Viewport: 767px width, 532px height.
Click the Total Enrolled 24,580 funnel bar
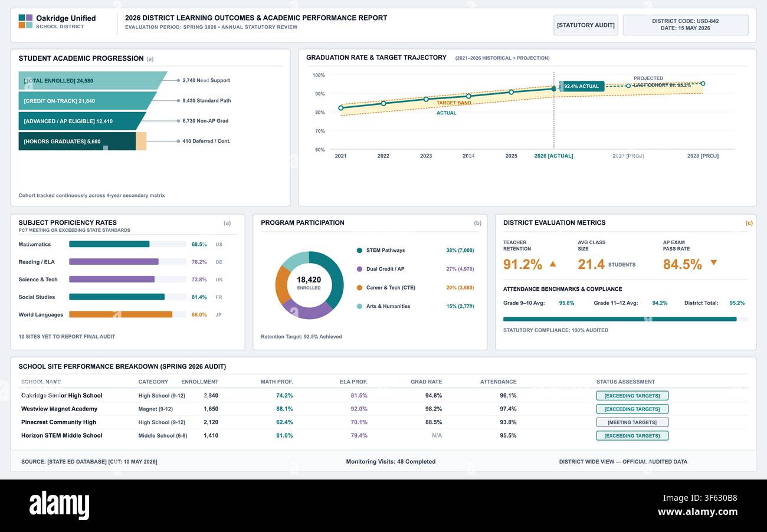[93, 81]
